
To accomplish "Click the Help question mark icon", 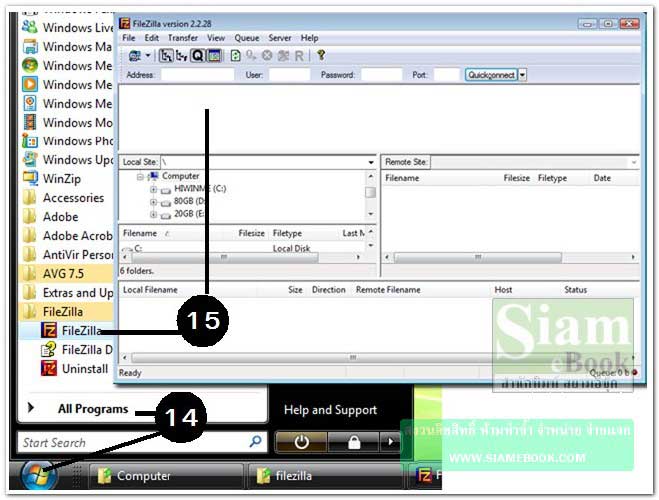I will (x=321, y=55).
